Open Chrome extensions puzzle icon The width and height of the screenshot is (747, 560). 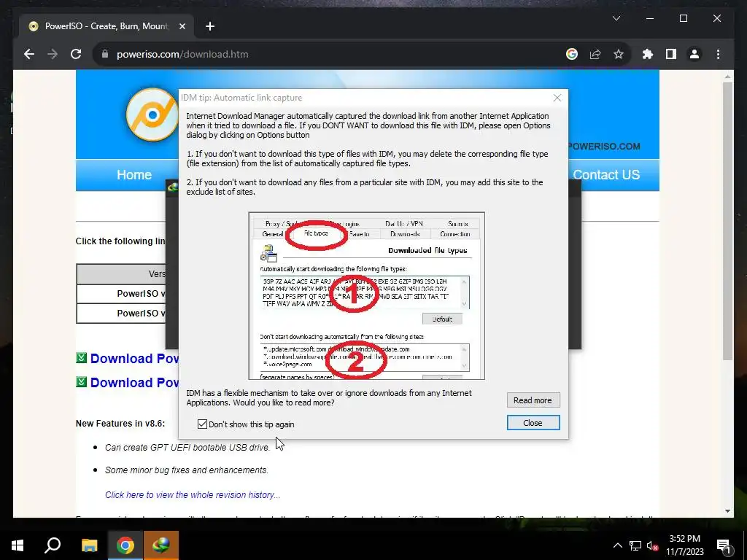pos(648,54)
